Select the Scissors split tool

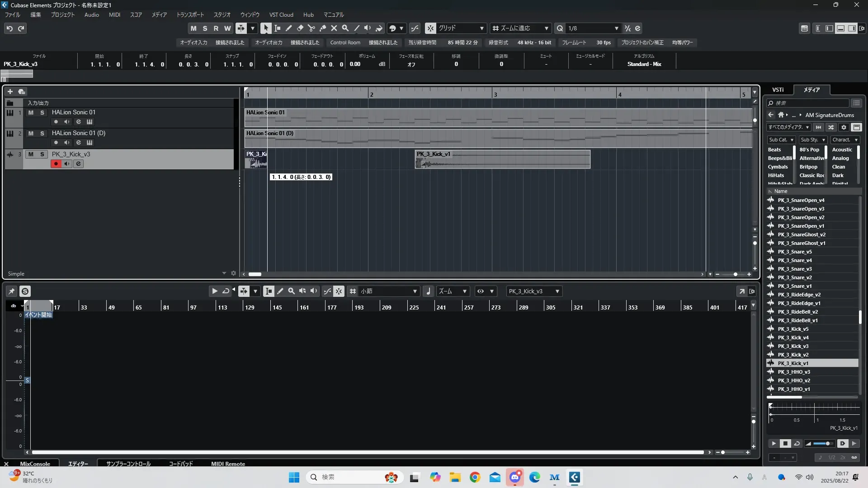(311, 28)
